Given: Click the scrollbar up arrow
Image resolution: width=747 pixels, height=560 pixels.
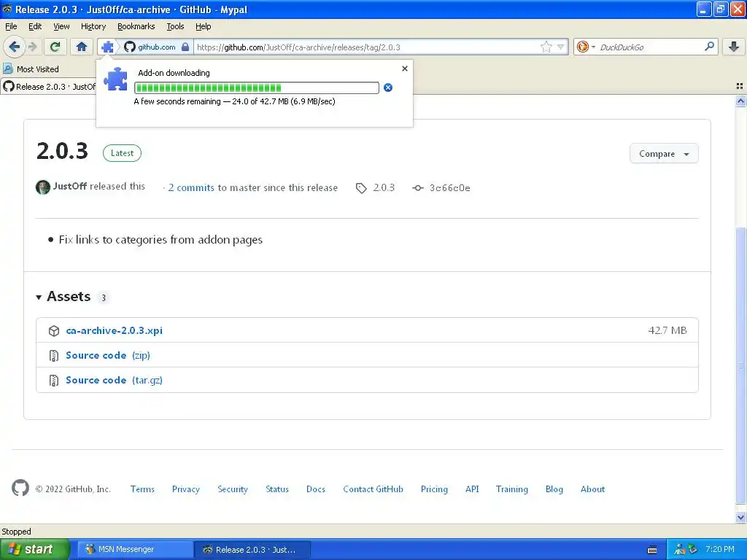Looking at the screenshot, I should click(740, 101).
